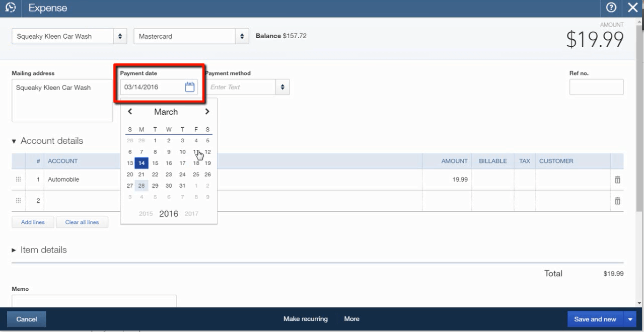Click the drag handle on line two
Screen dimensions: 644x332
(x=18, y=201)
